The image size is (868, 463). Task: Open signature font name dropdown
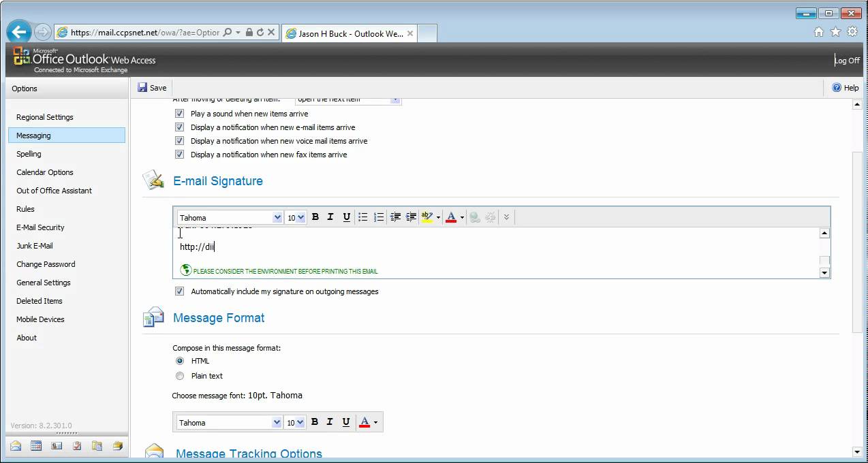(x=277, y=218)
